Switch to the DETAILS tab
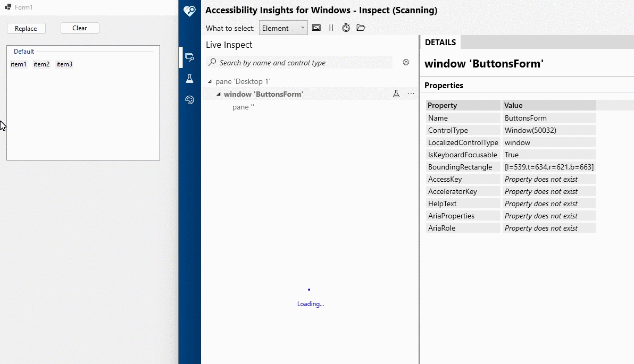Viewport: 634px width, 364px height. click(439, 42)
